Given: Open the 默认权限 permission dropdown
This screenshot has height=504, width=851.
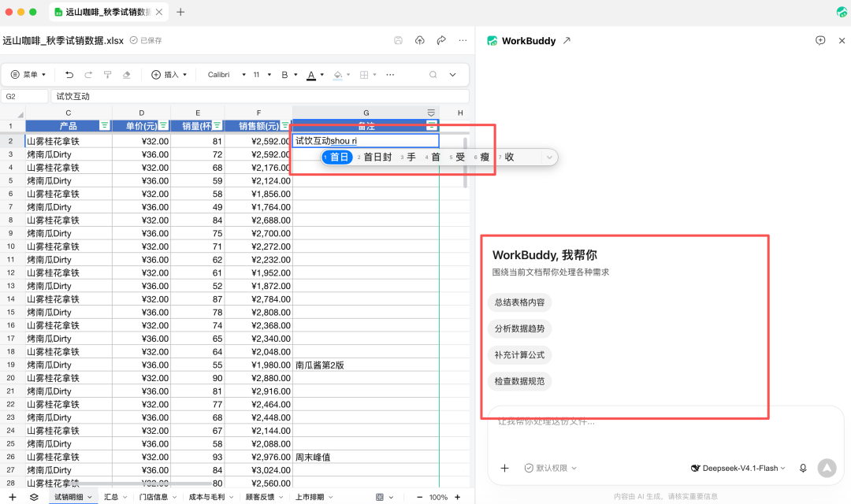Looking at the screenshot, I should (x=550, y=469).
